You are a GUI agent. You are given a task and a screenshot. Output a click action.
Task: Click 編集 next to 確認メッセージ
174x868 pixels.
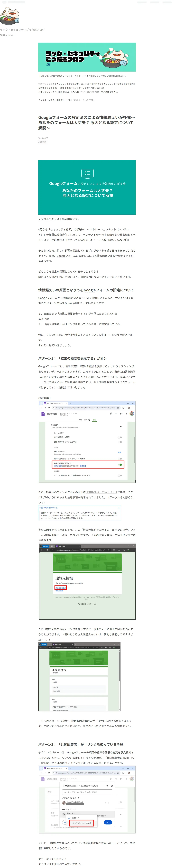coord(119,452)
